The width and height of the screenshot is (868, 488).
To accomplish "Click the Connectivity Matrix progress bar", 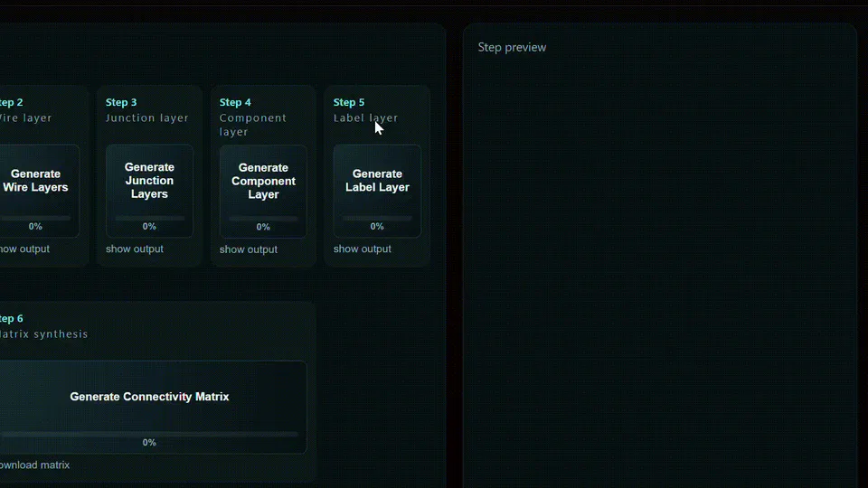I will pos(149,435).
